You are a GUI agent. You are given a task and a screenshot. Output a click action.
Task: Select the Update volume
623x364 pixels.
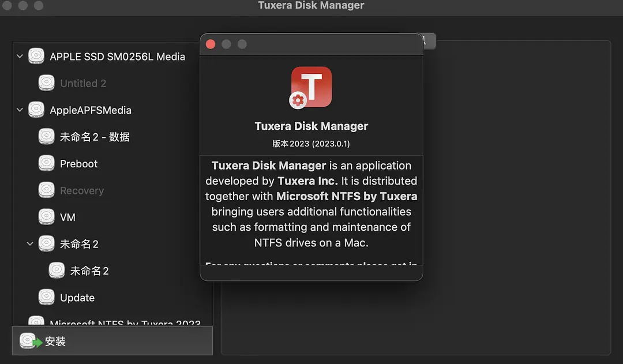coord(77,298)
